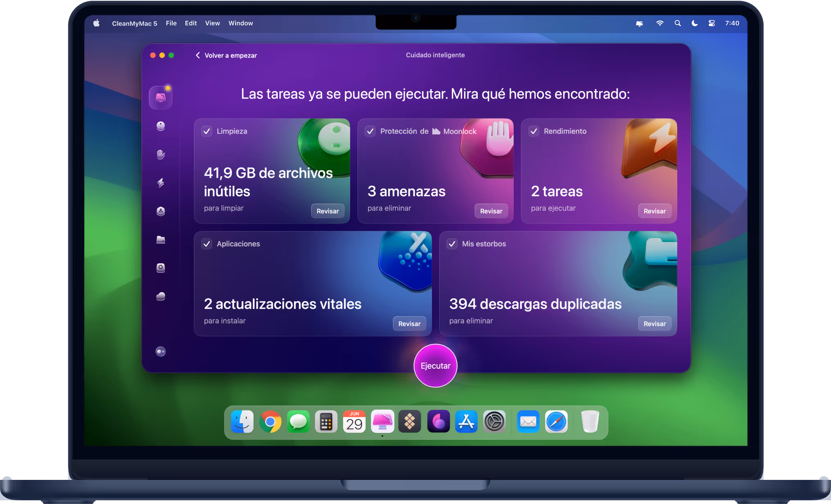The image size is (831, 504).
Task: Click Revisar in the 3 amenazas card
Action: pyautogui.click(x=491, y=211)
